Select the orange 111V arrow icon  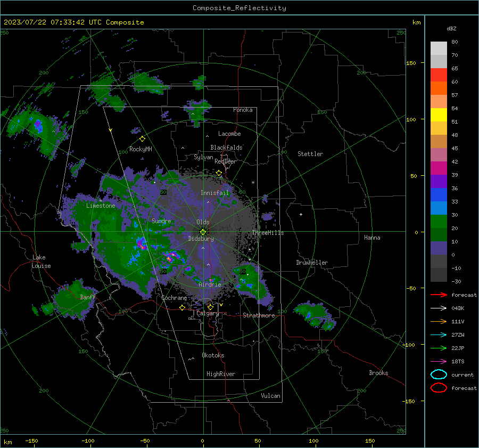439,321
